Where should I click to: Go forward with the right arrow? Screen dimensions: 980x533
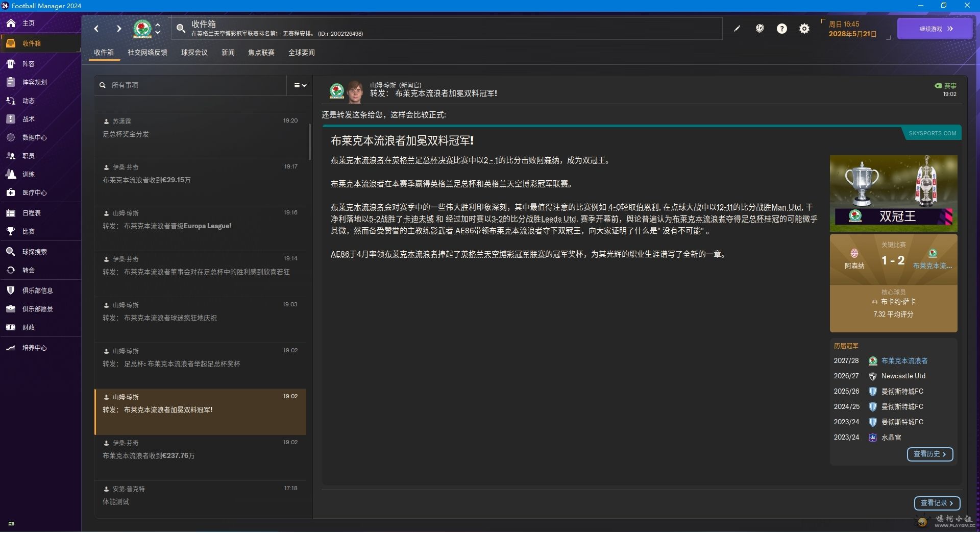(118, 29)
